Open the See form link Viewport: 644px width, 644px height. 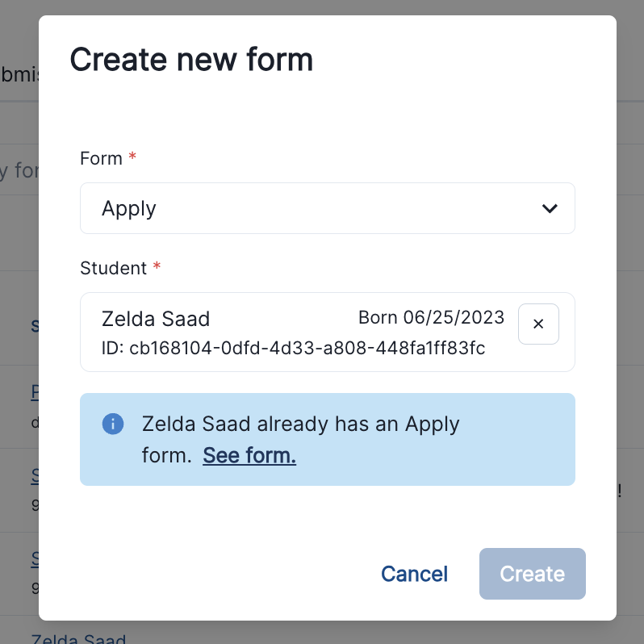coord(249,456)
